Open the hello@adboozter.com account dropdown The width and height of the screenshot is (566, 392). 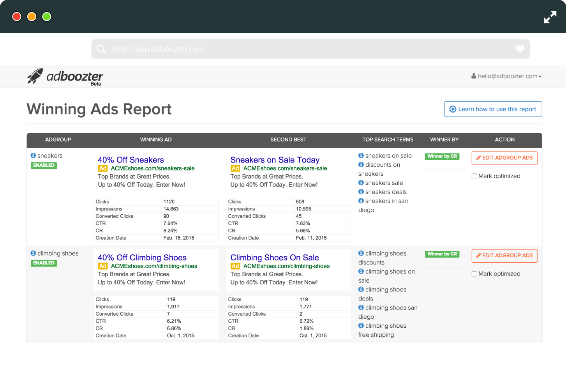[506, 76]
